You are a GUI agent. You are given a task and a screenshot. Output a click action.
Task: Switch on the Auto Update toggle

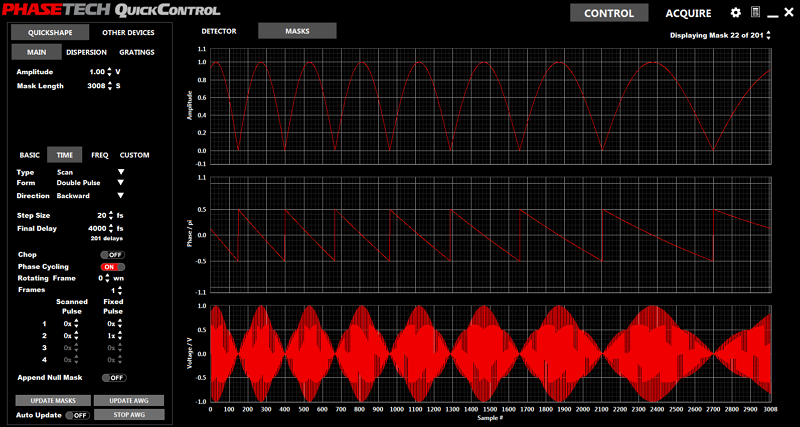(77, 415)
